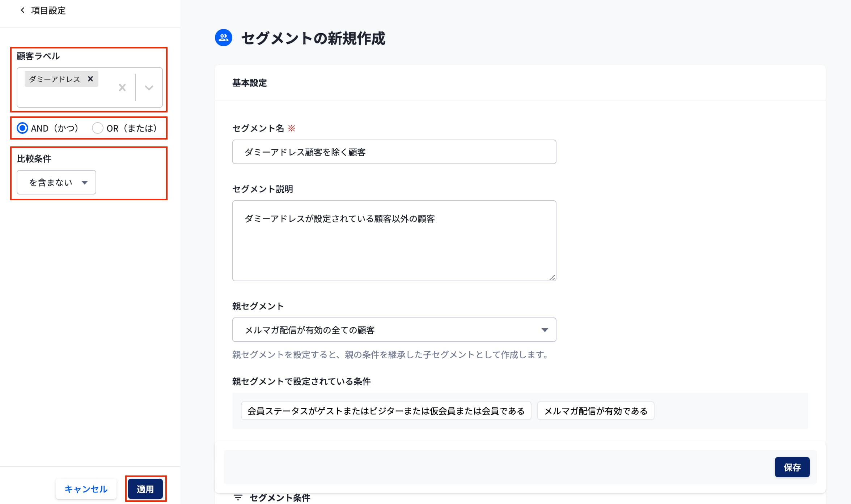
Task: Select the AND（かつ） radio button
Action: [x=22, y=128]
